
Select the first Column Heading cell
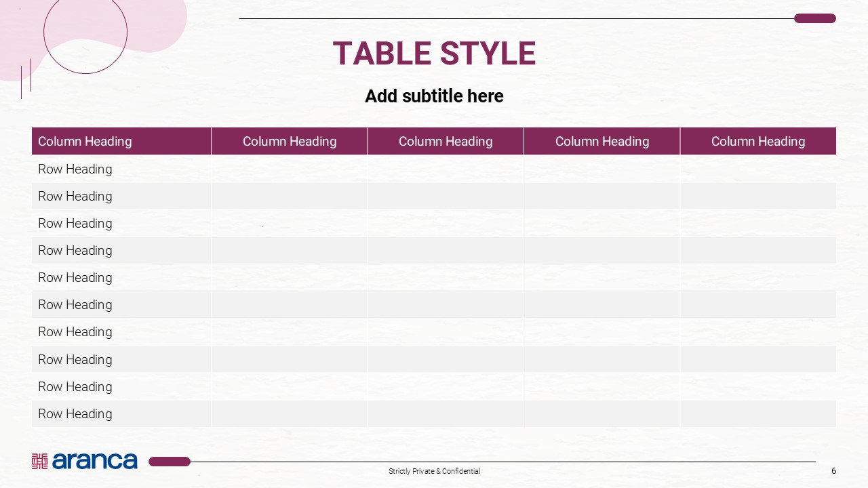click(85, 141)
